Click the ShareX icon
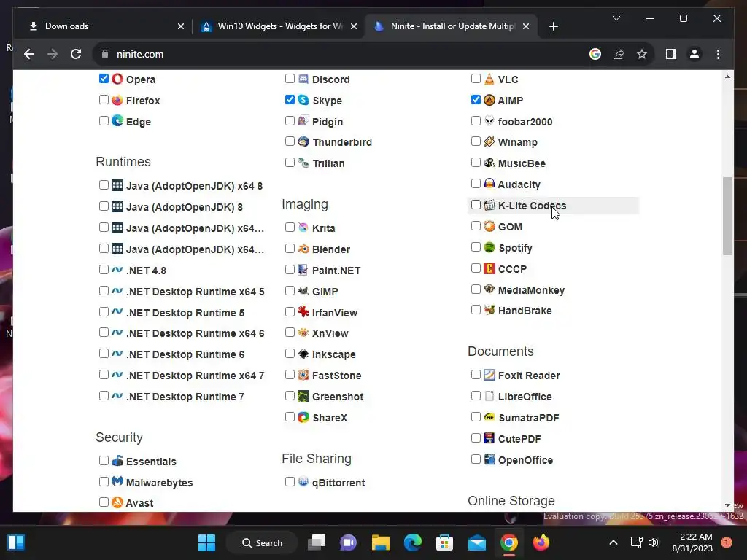This screenshot has height=560, width=747. coord(303,417)
